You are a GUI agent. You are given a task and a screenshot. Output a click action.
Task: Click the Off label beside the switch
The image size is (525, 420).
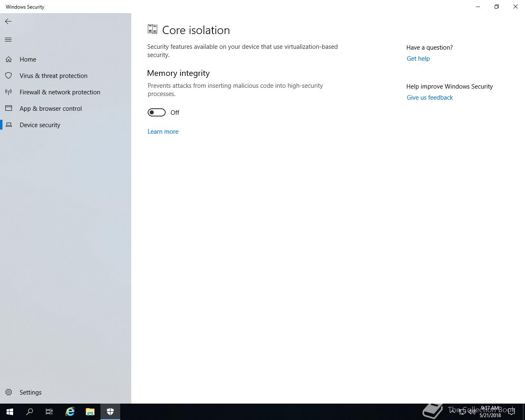click(175, 112)
